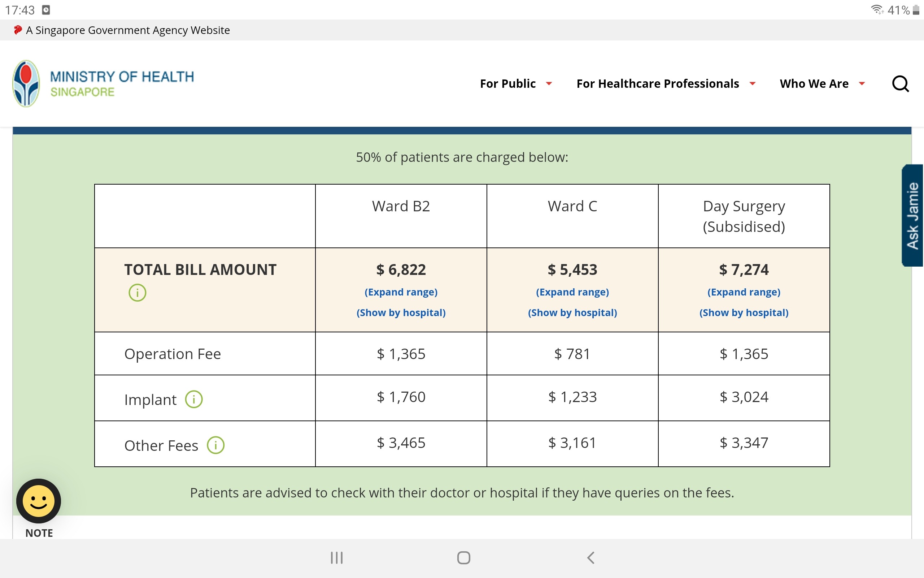Tap the Wi-Fi status icon

pyautogui.click(x=877, y=9)
